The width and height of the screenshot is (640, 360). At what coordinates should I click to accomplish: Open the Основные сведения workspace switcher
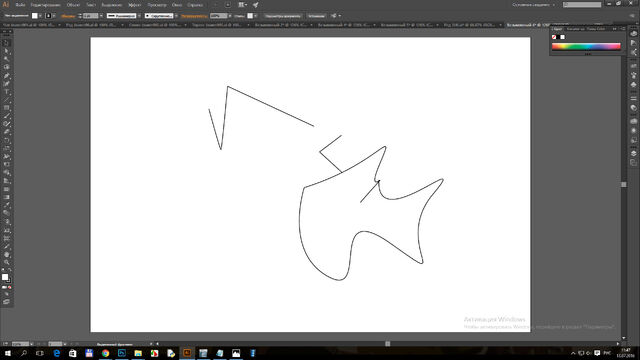click(533, 5)
